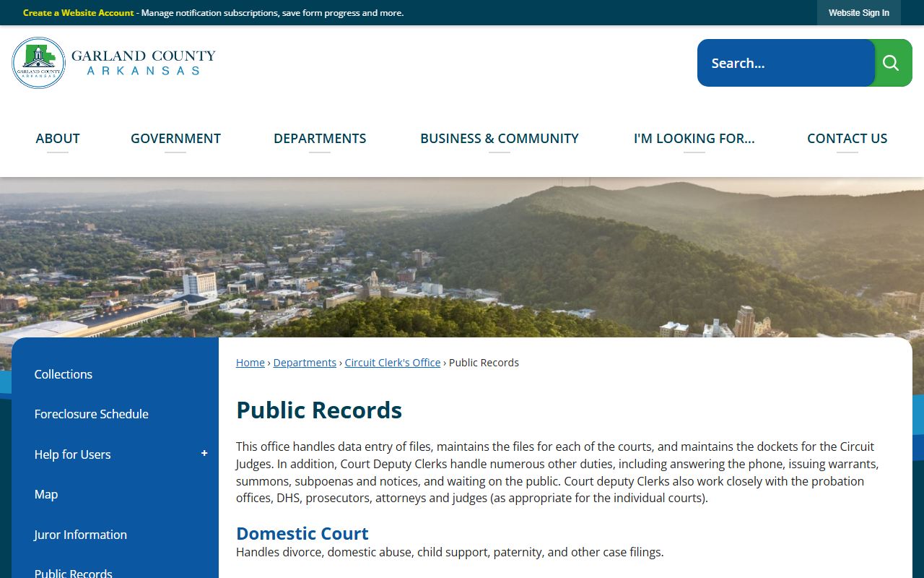The image size is (924, 578).
Task: Go to Home breadcrumb link
Action: coord(250,363)
